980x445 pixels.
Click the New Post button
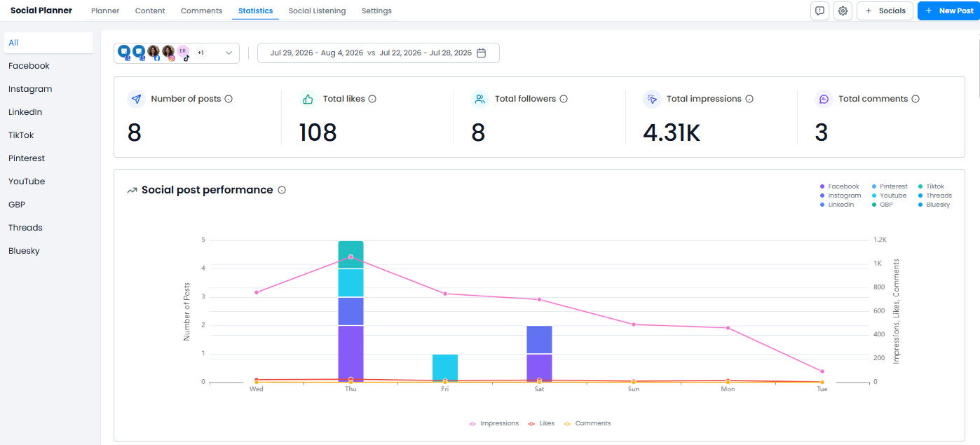tap(948, 11)
